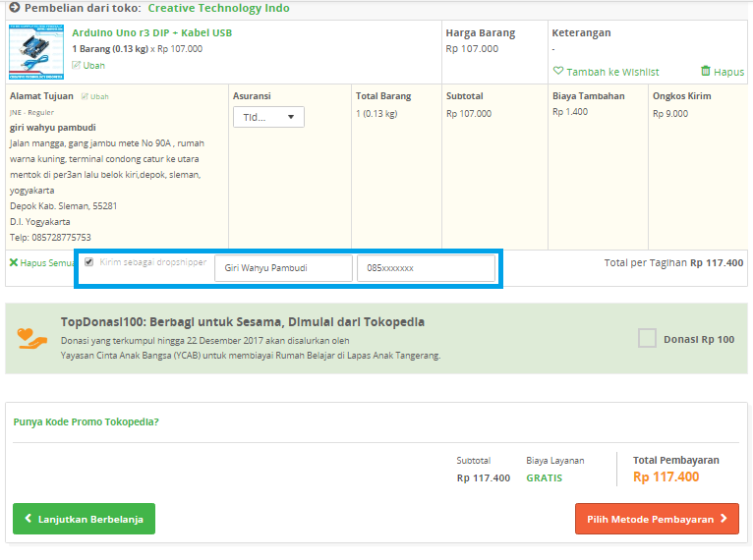Open the Arduino Uno r3 DIP + Kabel USB link
The height and width of the screenshot is (560, 753).
point(151,32)
